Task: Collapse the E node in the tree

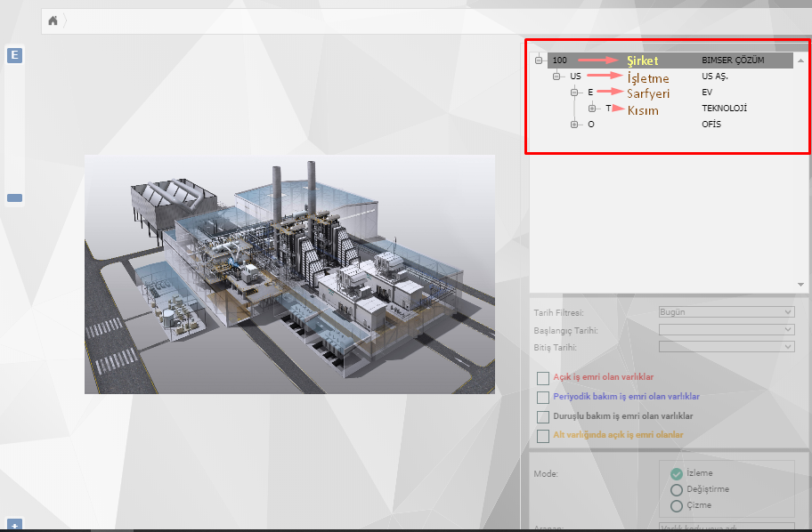Action: click(x=574, y=93)
